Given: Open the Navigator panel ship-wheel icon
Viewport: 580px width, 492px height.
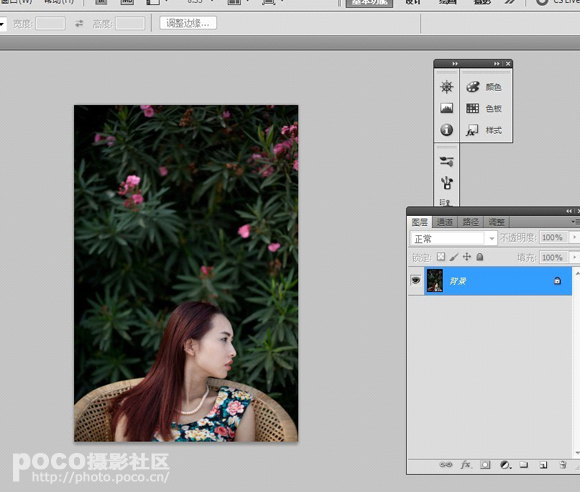Looking at the screenshot, I should click(x=446, y=87).
